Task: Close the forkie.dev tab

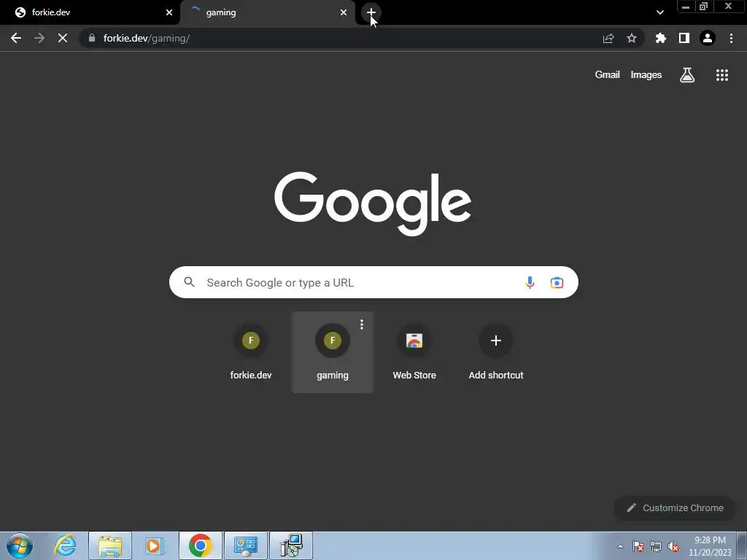Action: [x=169, y=12]
